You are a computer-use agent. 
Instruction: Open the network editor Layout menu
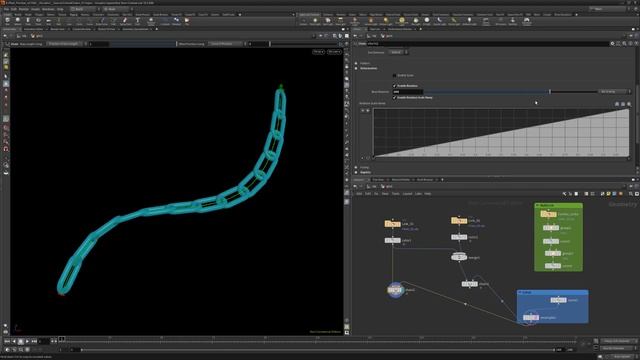[x=407, y=194]
